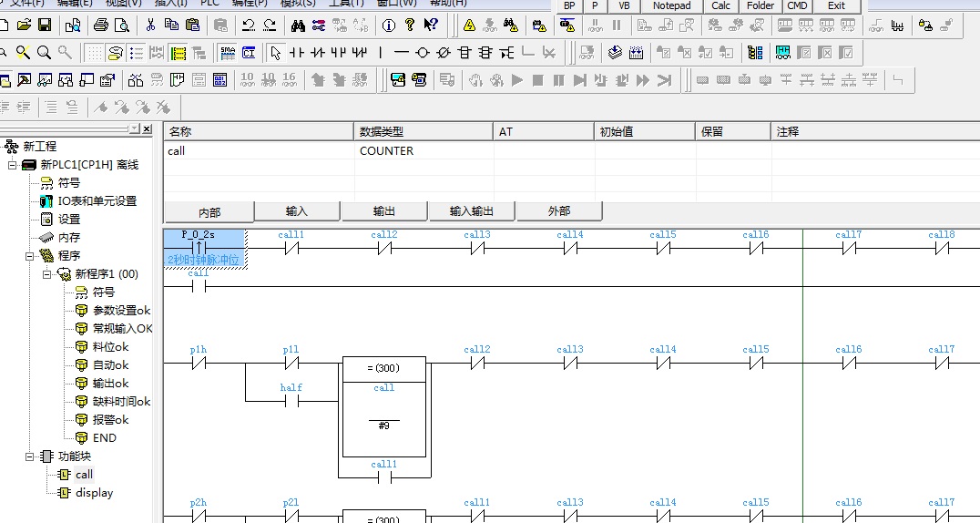980x523 pixels.
Task: Collapse the 新PLC1[CP1H] tree node
Action: coord(13,165)
